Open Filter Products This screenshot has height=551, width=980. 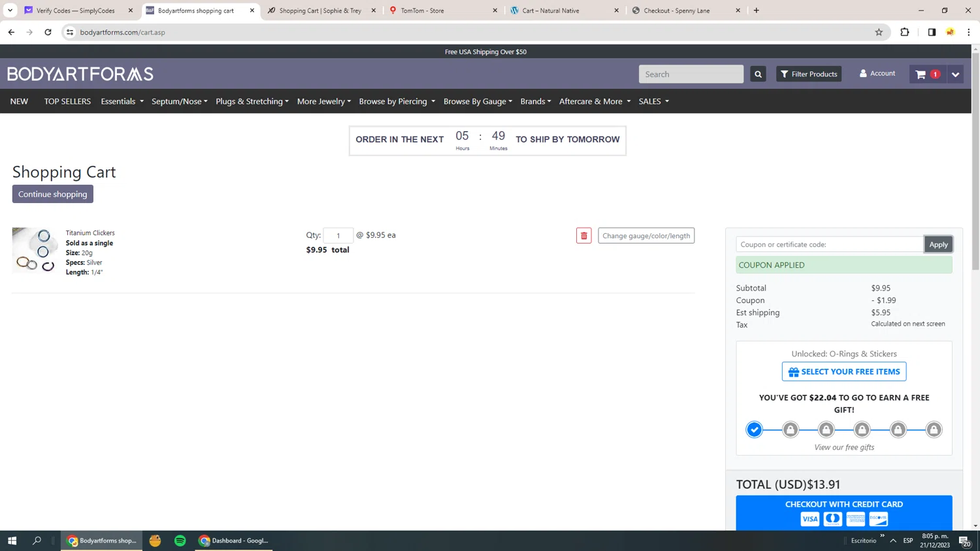[809, 74]
